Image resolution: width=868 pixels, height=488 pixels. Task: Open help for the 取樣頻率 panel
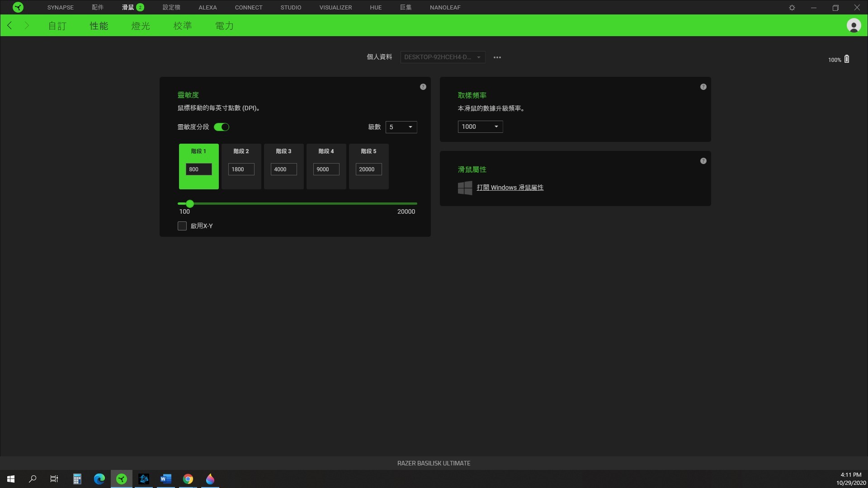coord(703,87)
